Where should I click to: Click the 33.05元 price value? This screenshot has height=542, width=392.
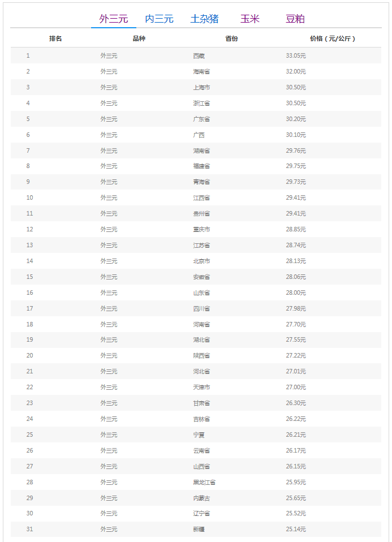click(296, 56)
